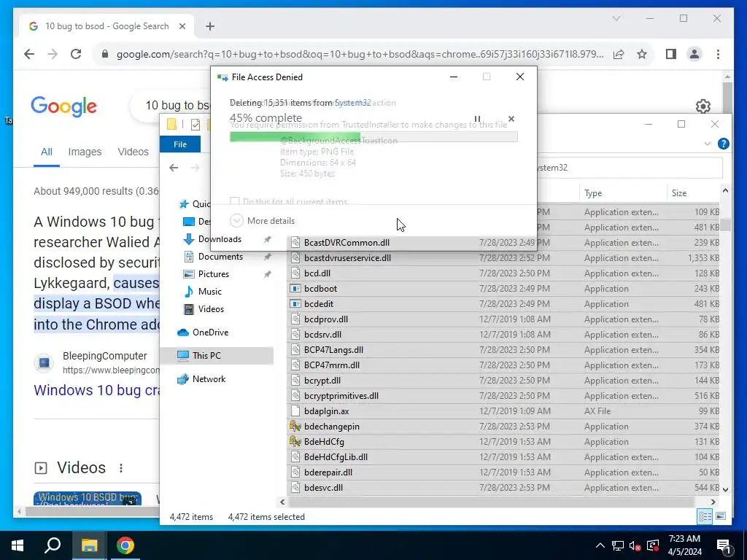Open a new Chrome tab

click(210, 26)
